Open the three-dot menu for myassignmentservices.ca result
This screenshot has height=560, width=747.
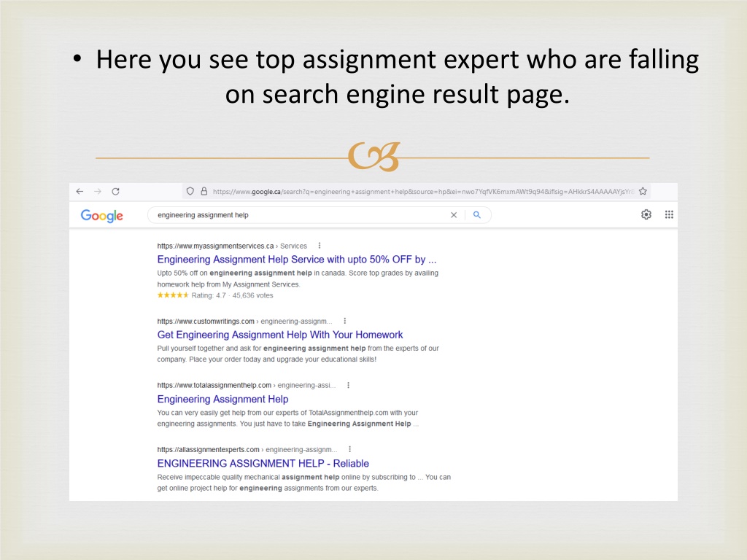pos(320,246)
